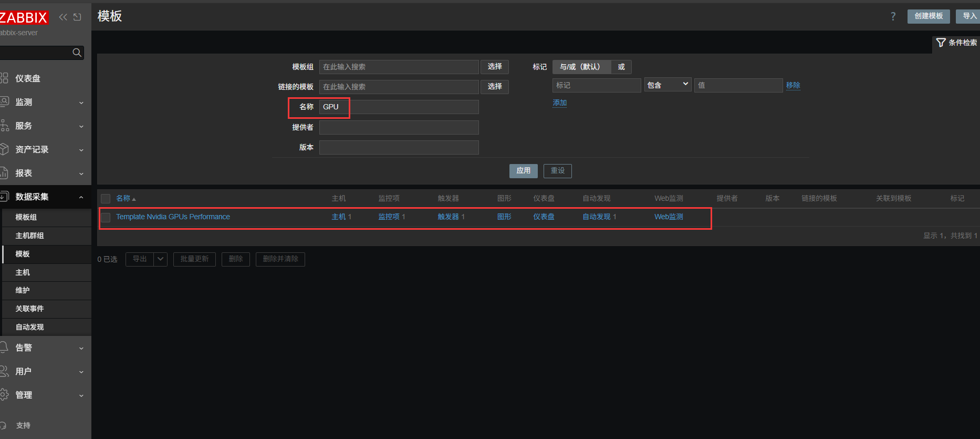The width and height of the screenshot is (980, 439).
Task: Switch tag mode to 或
Action: click(x=621, y=67)
